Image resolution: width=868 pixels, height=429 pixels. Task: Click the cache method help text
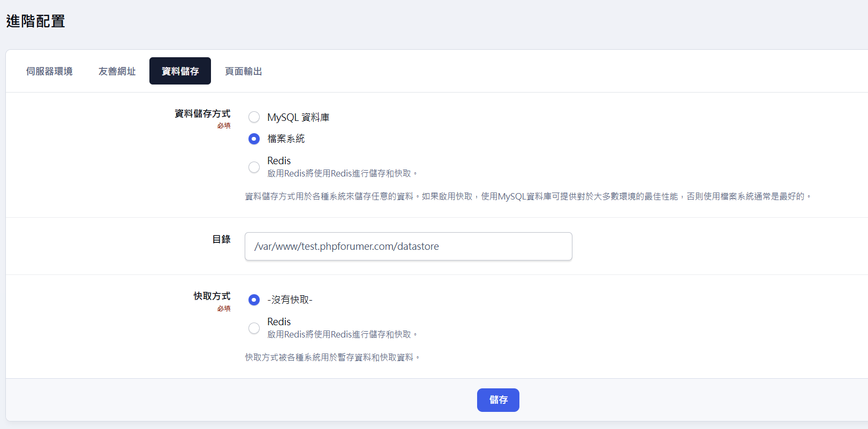pos(332,357)
